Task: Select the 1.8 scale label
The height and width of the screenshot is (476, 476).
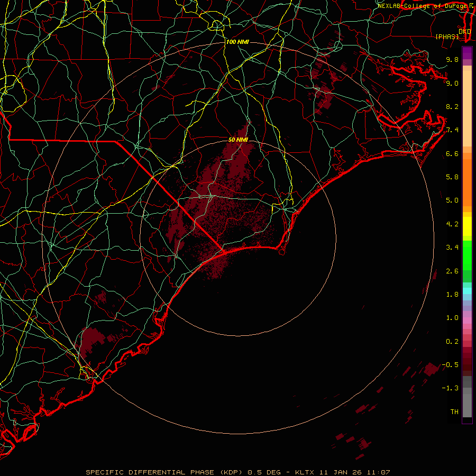Action: click(452, 295)
